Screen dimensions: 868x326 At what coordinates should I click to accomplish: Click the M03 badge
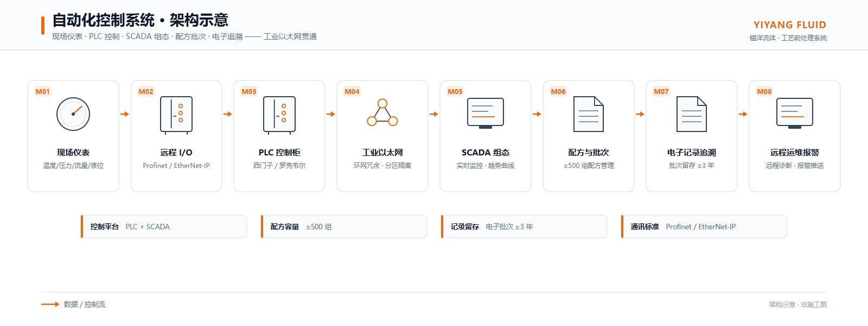pos(249,91)
